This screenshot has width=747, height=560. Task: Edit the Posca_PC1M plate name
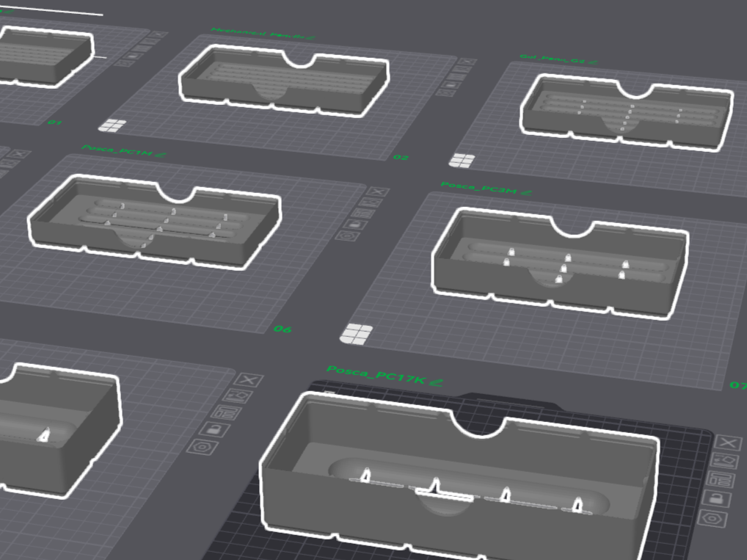161,154
